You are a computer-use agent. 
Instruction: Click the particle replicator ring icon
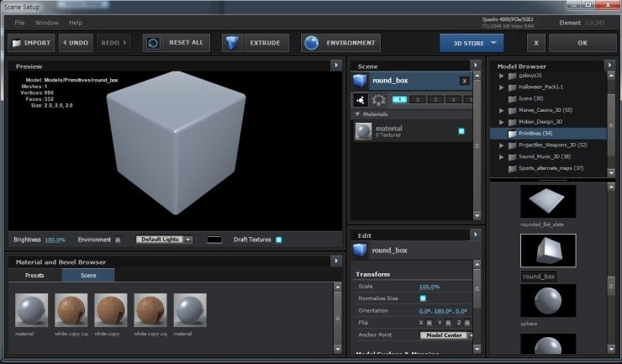coord(378,99)
